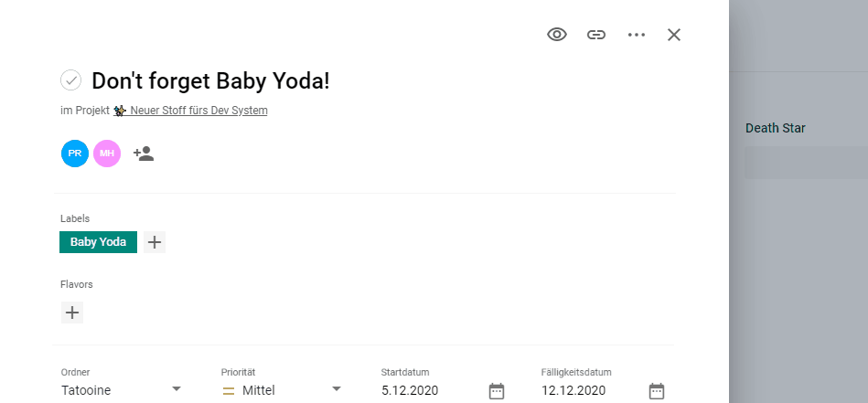868x403 pixels.
Task: Mark task complete with checkmark circle
Action: point(71,80)
